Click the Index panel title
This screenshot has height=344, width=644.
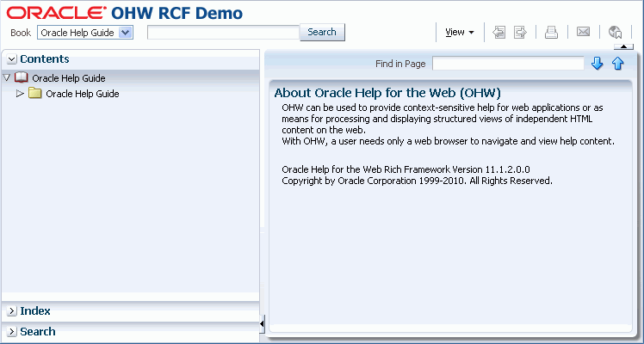point(35,311)
